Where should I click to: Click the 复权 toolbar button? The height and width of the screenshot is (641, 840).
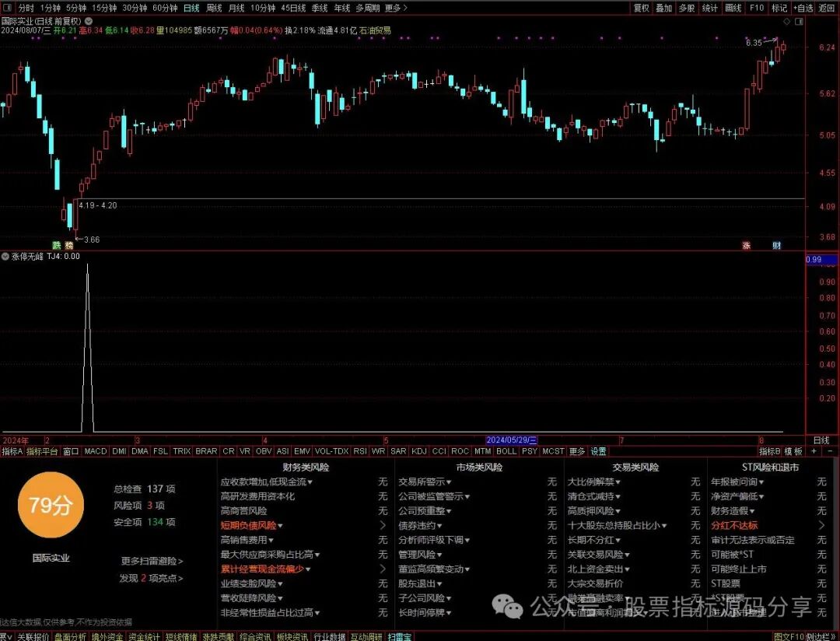(x=641, y=8)
